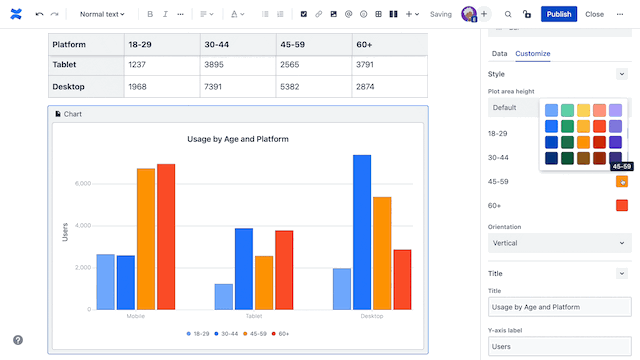Insert an action item checkbox
Viewport: 640px width, 360px height.
304,14
